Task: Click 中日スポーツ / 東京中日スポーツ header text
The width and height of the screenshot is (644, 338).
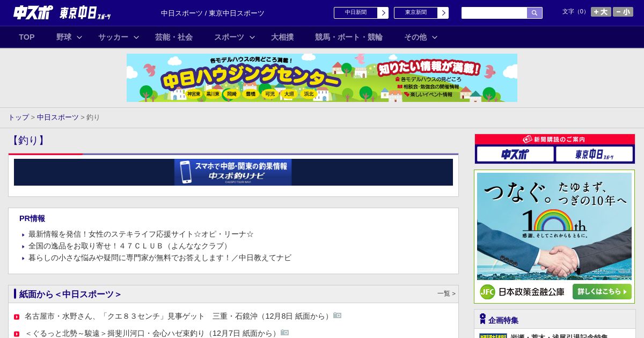Action: point(213,13)
